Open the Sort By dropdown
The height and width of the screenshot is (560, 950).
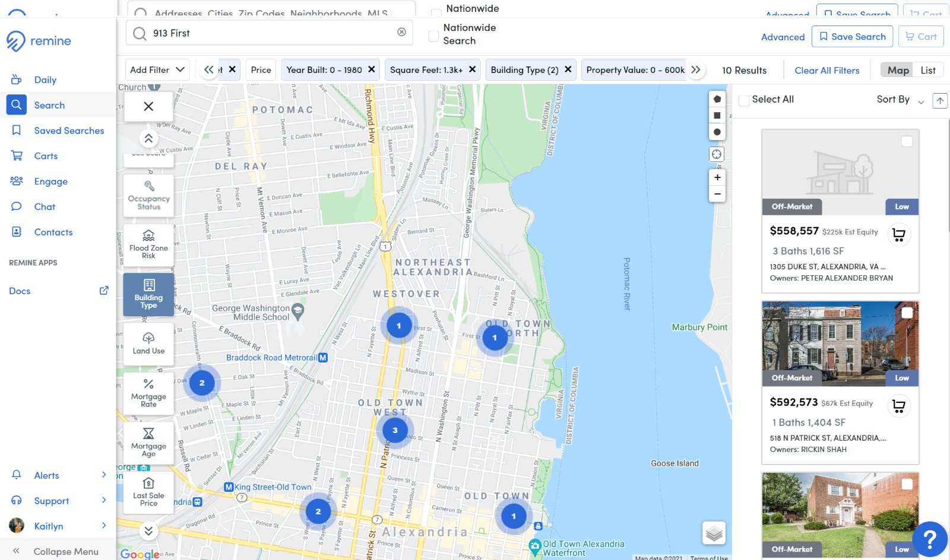(900, 100)
